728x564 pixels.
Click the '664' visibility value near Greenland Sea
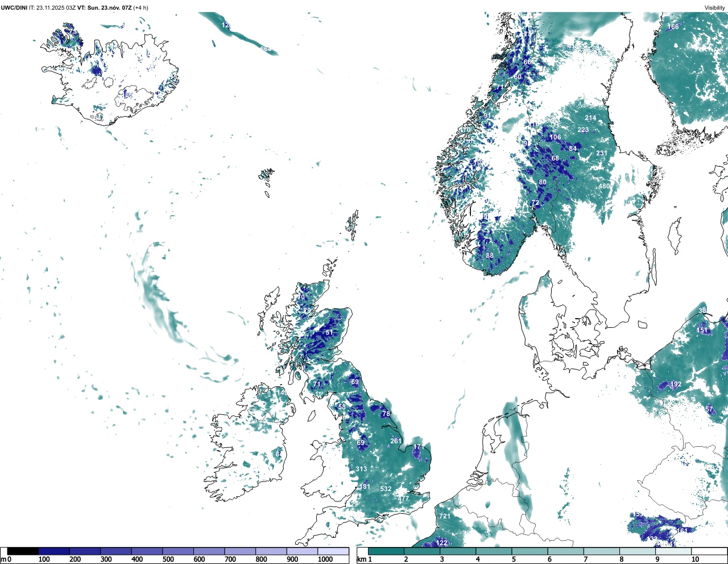[266, 49]
